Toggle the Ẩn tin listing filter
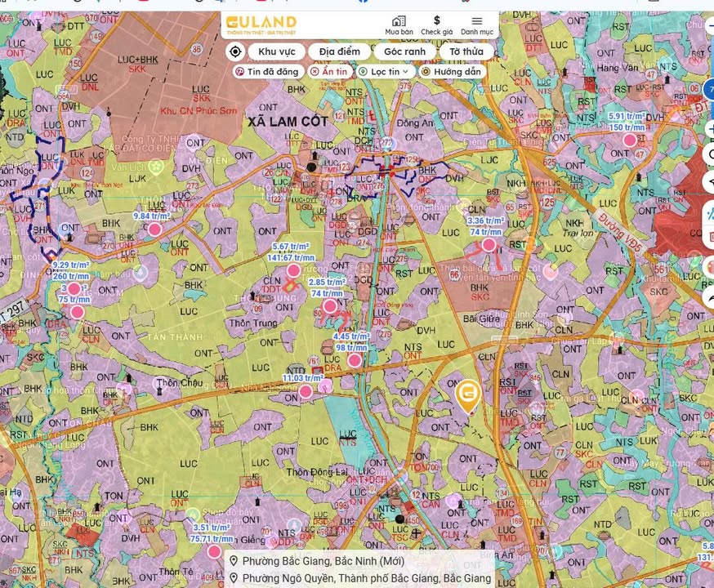The image size is (714, 588). 330,72
